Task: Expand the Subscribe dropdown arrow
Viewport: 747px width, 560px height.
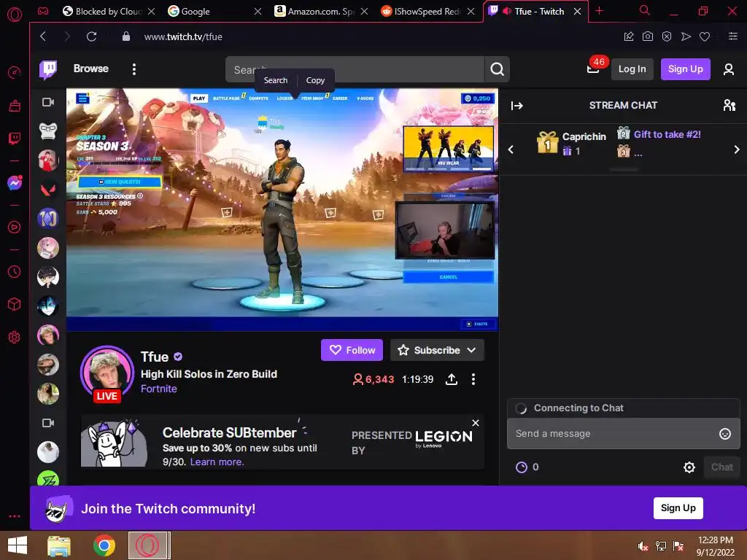Action: coord(471,350)
